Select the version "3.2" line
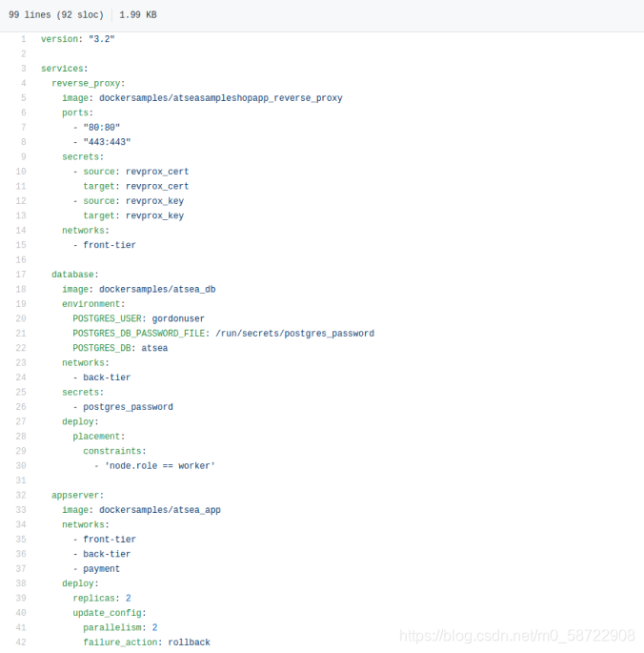644x653 pixels. pyautogui.click(x=77, y=39)
